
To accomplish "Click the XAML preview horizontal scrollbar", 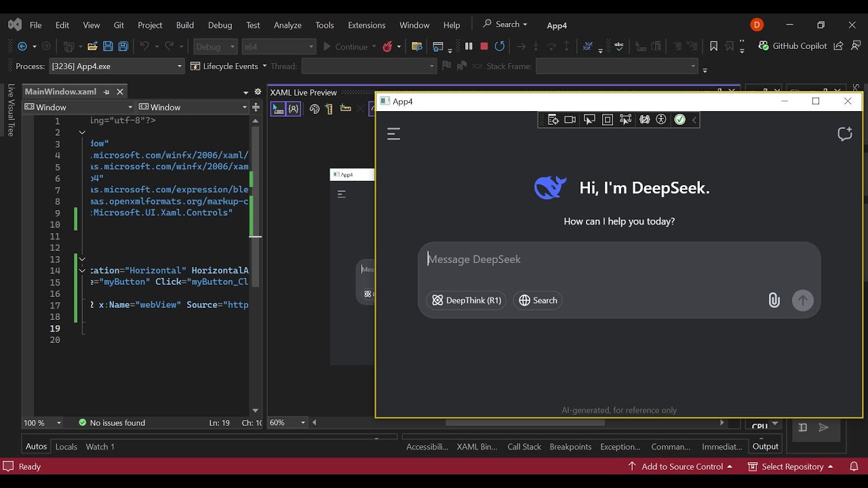I will pyautogui.click(x=524, y=423).
